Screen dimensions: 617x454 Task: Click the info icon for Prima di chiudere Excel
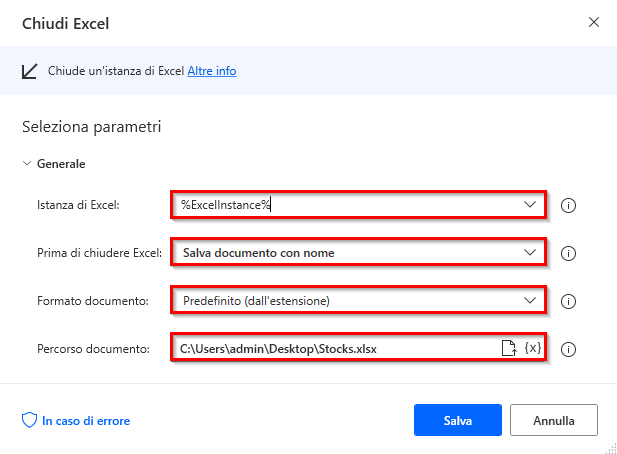568,253
